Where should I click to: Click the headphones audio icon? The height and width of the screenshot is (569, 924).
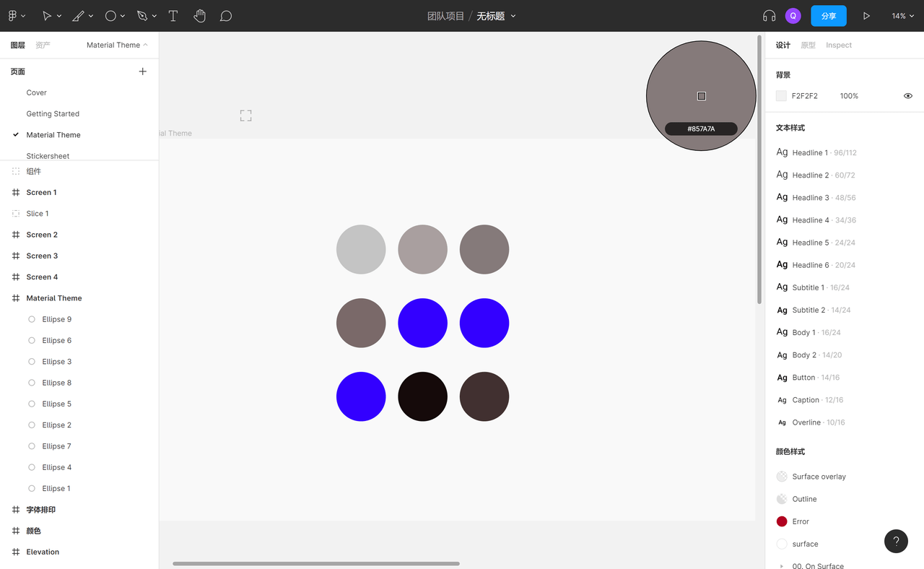click(x=770, y=16)
